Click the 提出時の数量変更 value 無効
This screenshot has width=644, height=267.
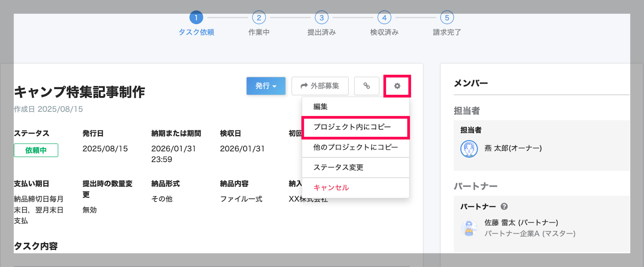[89, 210]
